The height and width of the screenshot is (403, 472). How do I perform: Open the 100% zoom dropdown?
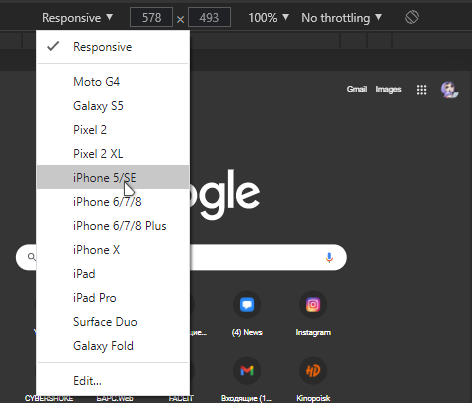coord(268,18)
